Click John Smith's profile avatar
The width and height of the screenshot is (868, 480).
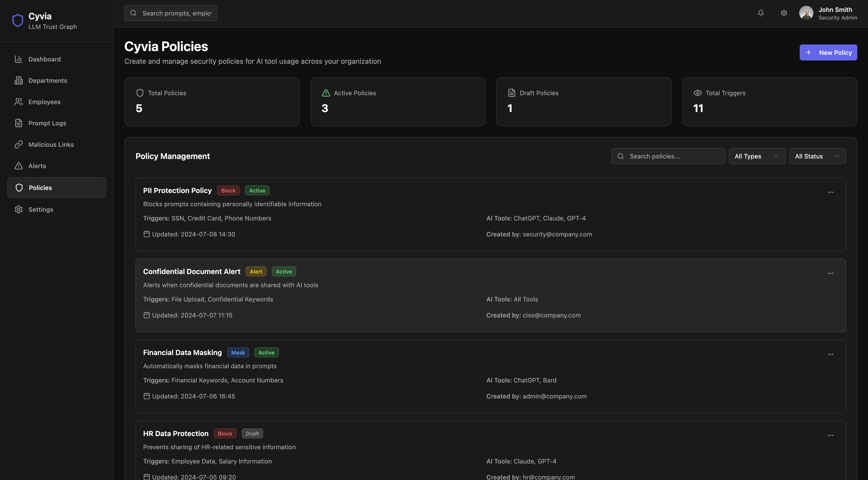(x=806, y=13)
